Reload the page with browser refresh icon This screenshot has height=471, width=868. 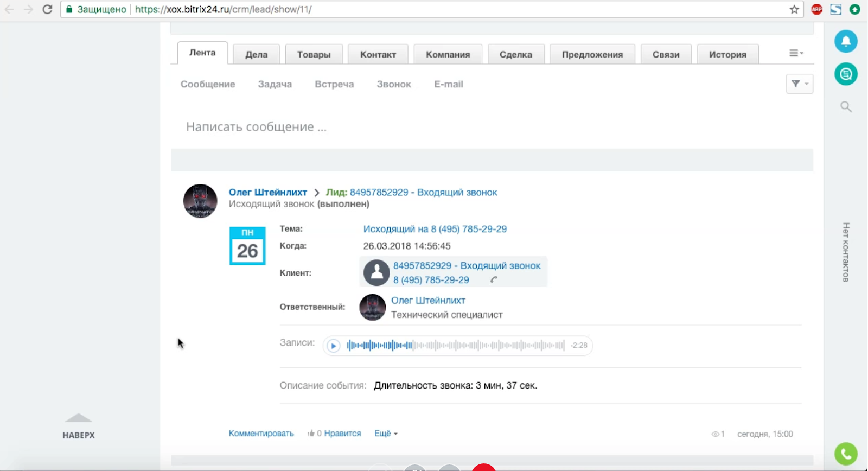pyautogui.click(x=47, y=9)
